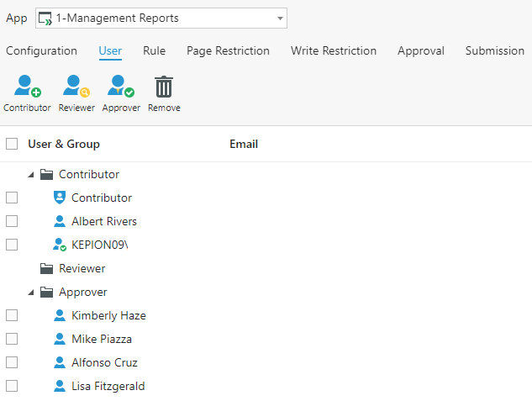Check the Kimberly Haze checkbox

point(12,315)
